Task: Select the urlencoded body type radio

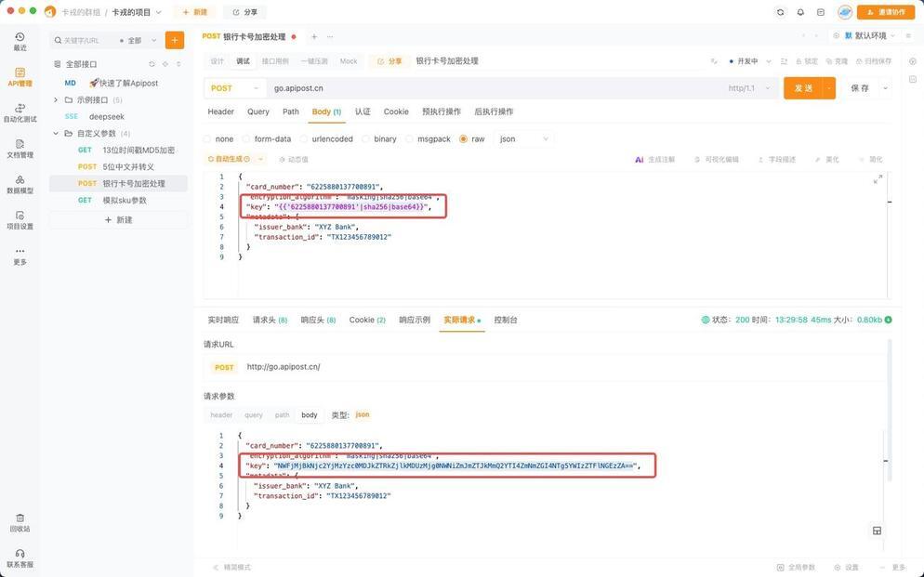Action: pyautogui.click(x=303, y=139)
